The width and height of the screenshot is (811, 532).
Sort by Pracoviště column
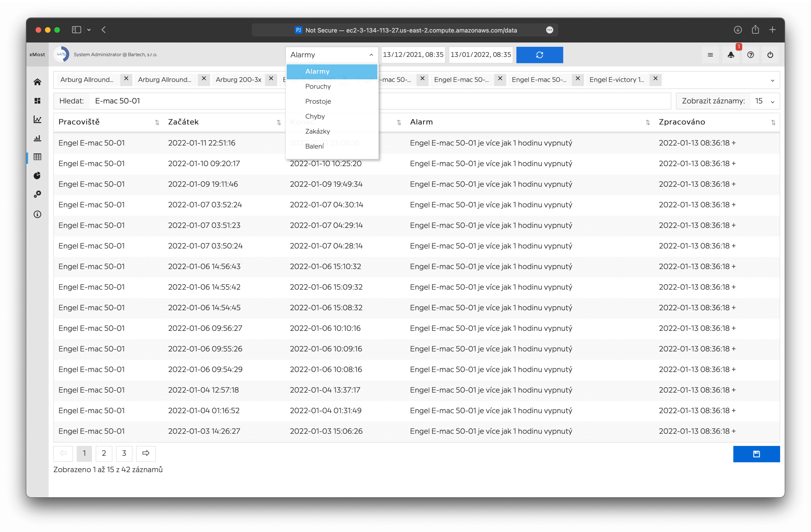coord(157,122)
